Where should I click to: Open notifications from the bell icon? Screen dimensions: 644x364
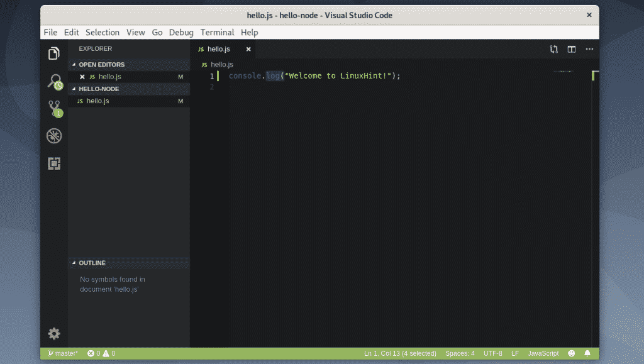click(x=587, y=353)
